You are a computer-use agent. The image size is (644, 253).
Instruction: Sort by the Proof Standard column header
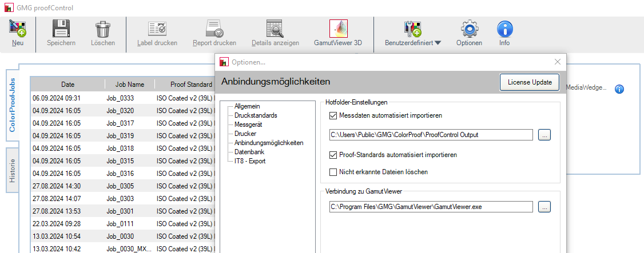184,85
